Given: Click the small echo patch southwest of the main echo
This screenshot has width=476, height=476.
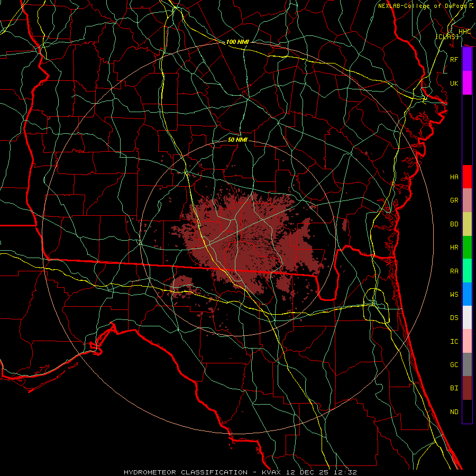Looking at the screenshot, I should click(x=183, y=286).
